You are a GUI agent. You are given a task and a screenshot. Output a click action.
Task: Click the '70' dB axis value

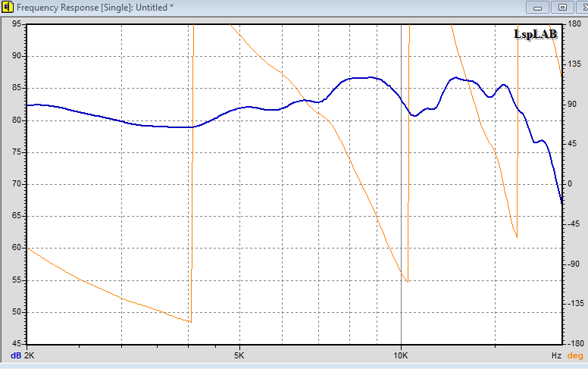click(x=17, y=184)
